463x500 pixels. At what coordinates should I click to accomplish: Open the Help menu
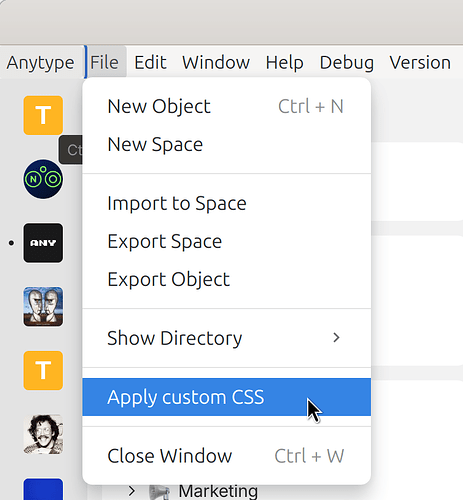tap(284, 62)
